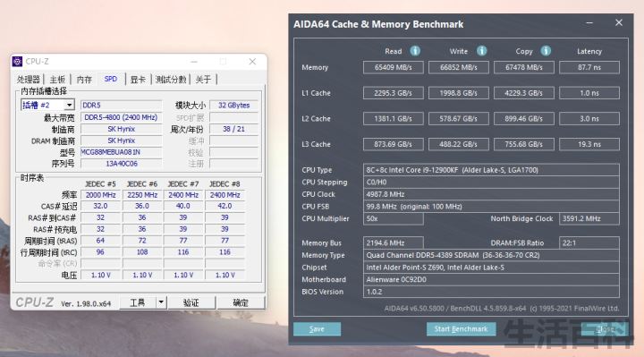The height and width of the screenshot is (357, 644).
Task: Click the Memory Latency value 87.7 ns
Action: click(x=589, y=67)
